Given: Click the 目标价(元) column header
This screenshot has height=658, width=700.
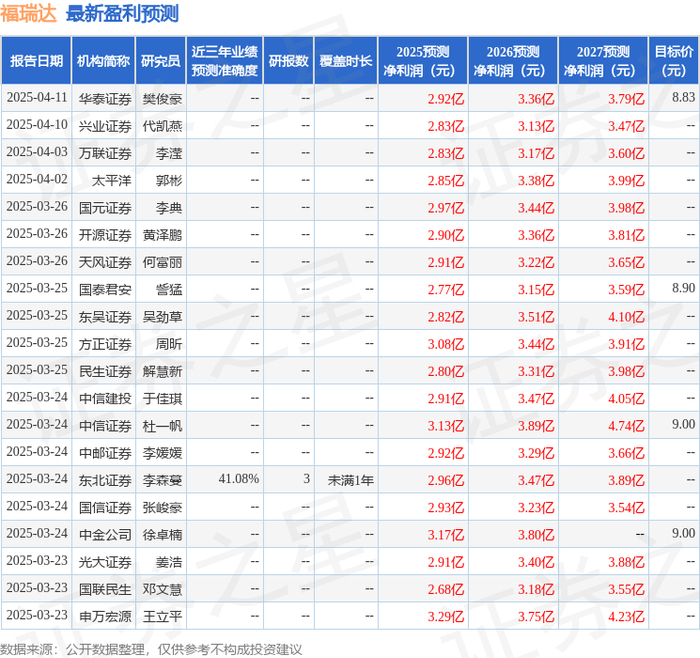Looking at the screenshot, I should tap(674, 61).
